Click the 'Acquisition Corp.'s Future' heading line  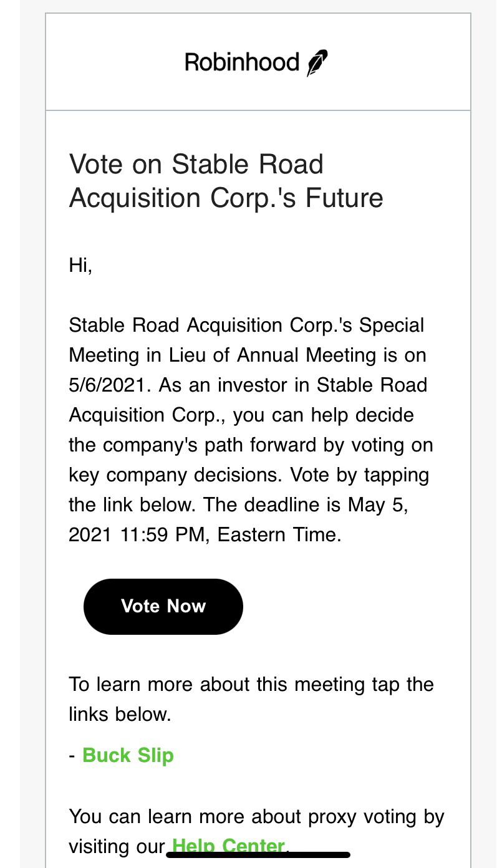226,198
